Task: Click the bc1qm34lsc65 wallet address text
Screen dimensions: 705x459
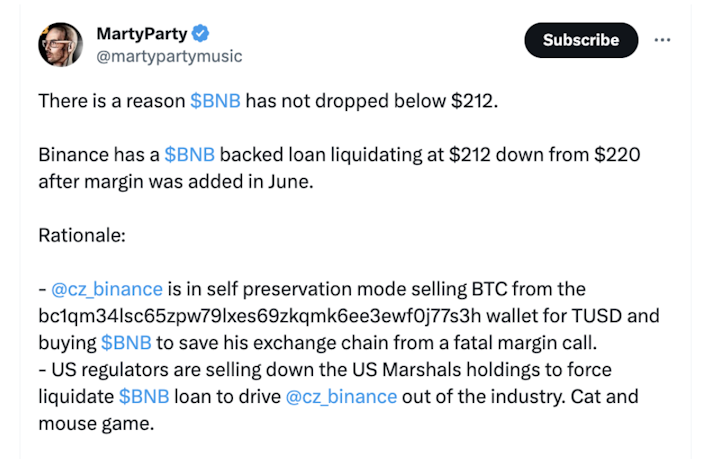Action: point(259,316)
